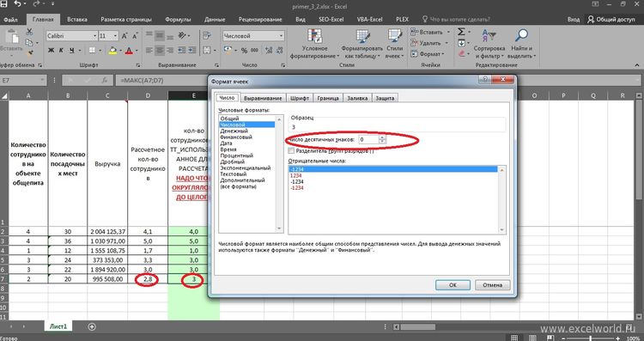The image size is (644, 341).
Task: Click the Cut scissors icon
Action: click(29, 32)
